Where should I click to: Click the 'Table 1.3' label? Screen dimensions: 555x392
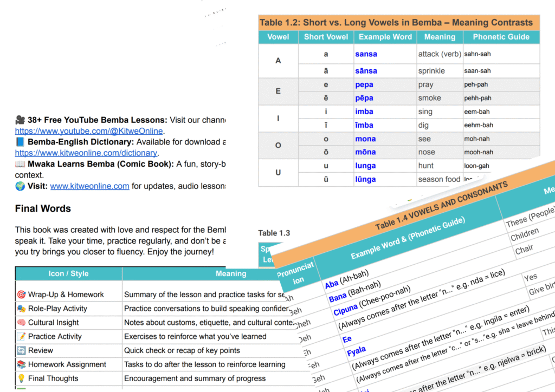click(274, 233)
